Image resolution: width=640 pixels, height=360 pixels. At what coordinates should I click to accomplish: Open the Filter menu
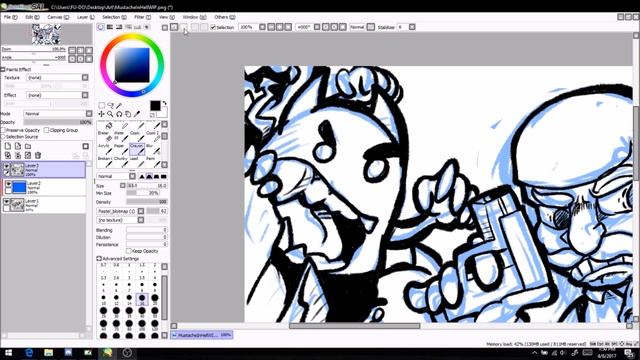tap(142, 17)
